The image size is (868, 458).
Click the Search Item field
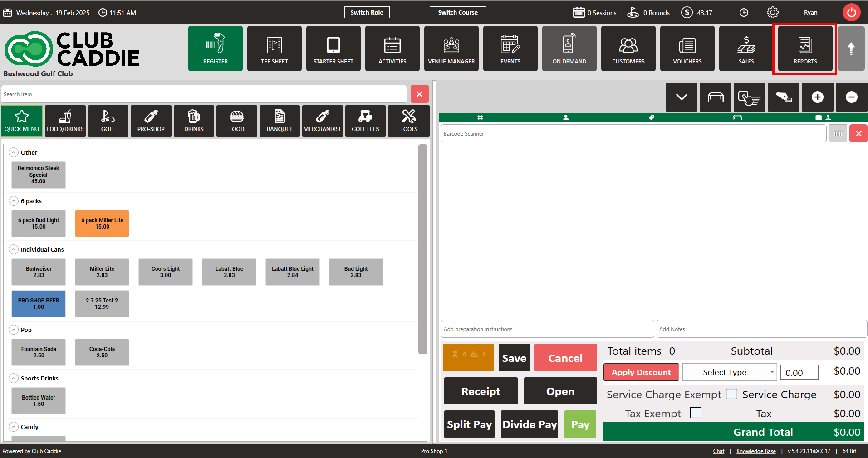click(x=204, y=94)
